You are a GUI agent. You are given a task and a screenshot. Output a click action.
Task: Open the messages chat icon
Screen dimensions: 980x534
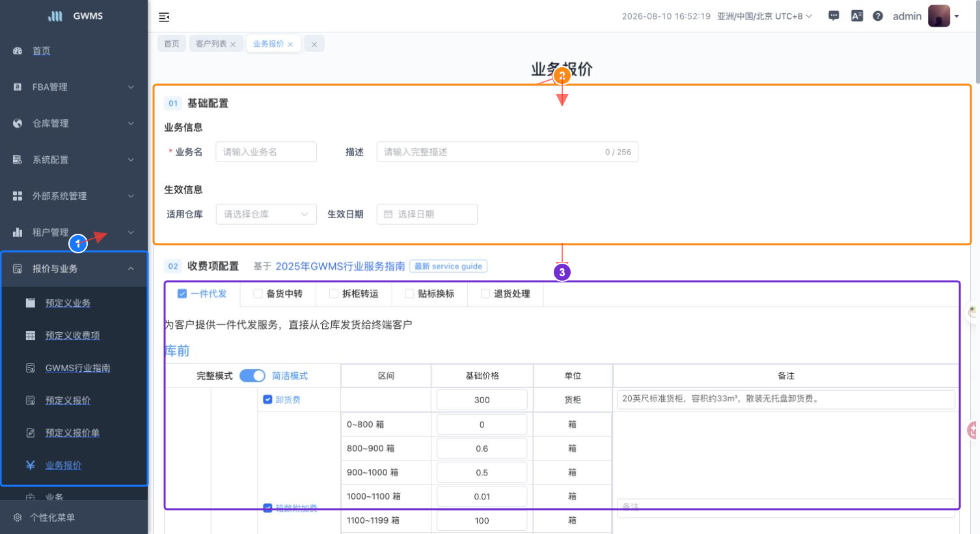click(834, 16)
